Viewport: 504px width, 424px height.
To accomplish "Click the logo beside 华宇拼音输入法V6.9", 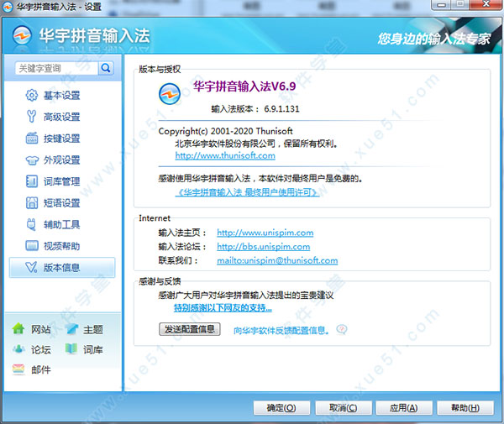I will click(x=170, y=94).
